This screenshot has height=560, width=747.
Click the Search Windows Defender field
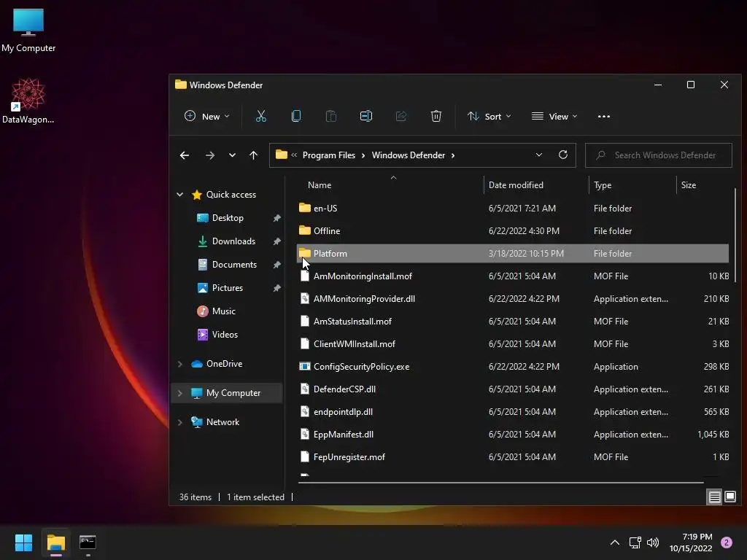659,155
